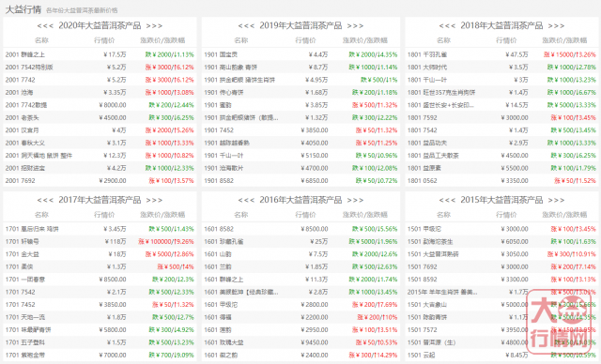This screenshot has width=601, height=364.
Task: Open the '1501 甲级沱' product
Action: pos(424,229)
